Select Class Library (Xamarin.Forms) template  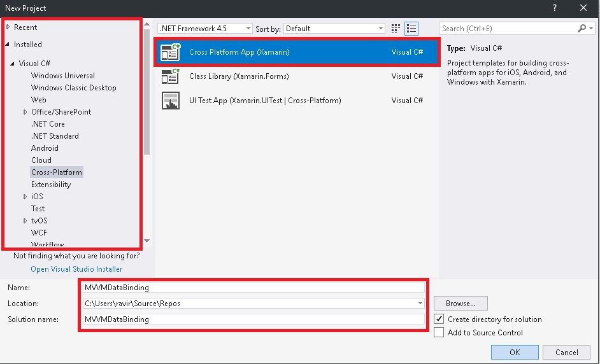tap(297, 76)
